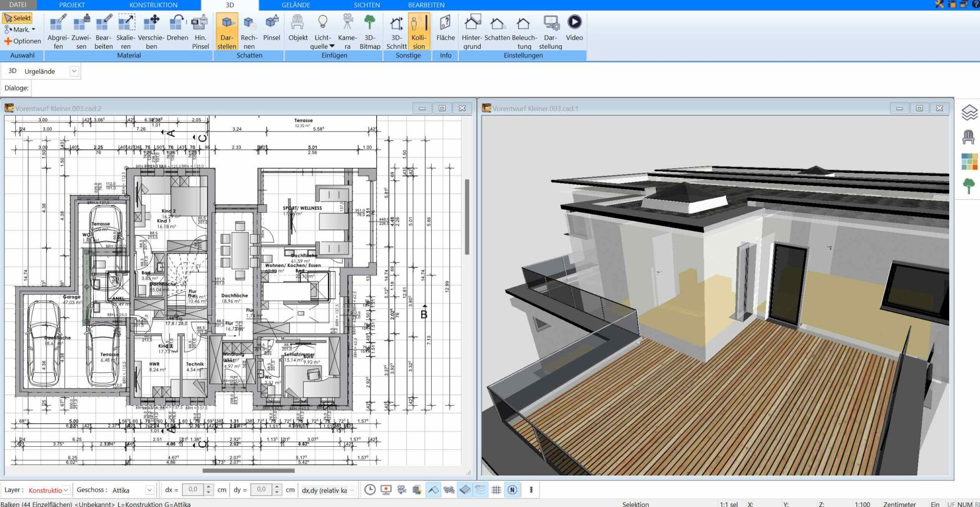Select the Skalieren material tool
The image size is (980, 507).
click(125, 31)
